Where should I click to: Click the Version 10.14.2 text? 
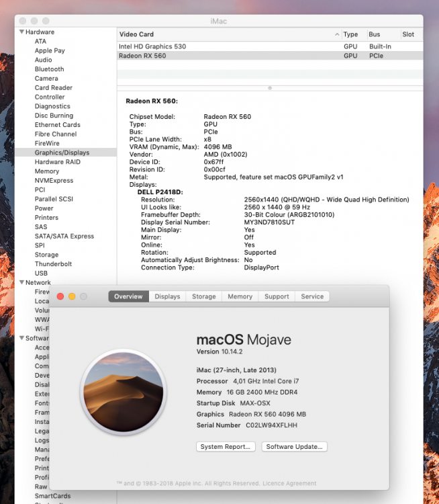[220, 351]
